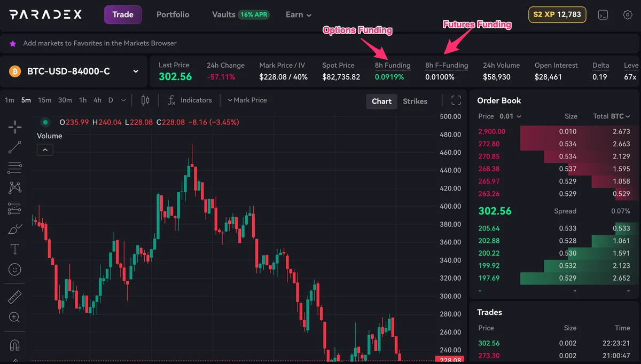The image size is (641, 364).
Task: Open the BTC-USD-84000-C market selector
Action: pyautogui.click(x=74, y=71)
